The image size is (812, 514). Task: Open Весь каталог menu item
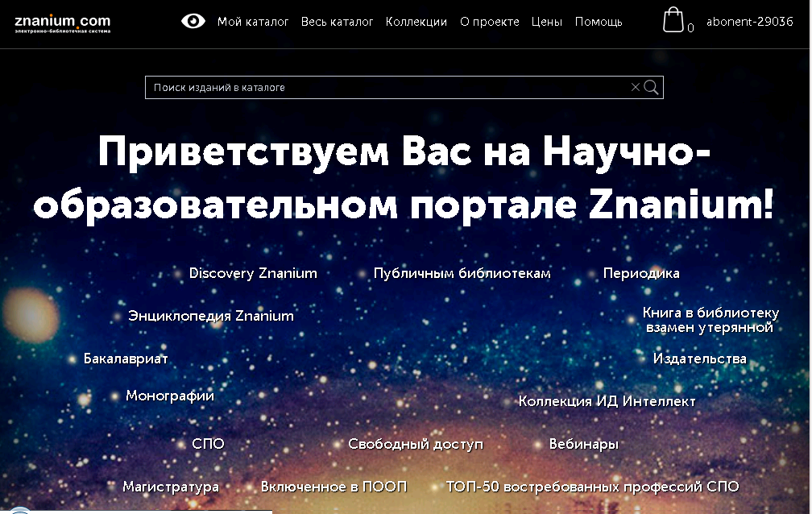337,22
